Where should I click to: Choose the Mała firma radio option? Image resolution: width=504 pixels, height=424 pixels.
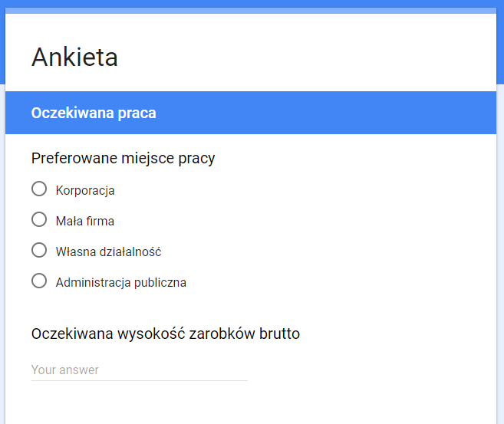click(x=39, y=219)
